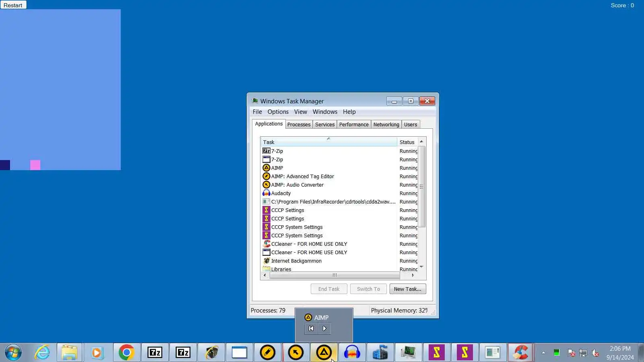Switch to the Services tab
The width and height of the screenshot is (644, 362).
325,125
